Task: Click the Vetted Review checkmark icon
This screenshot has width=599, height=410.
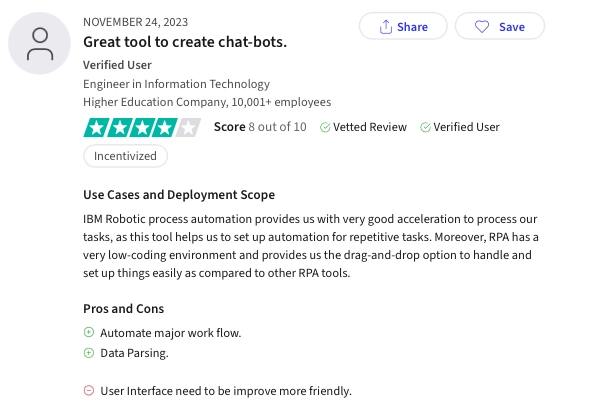Action: [x=325, y=127]
